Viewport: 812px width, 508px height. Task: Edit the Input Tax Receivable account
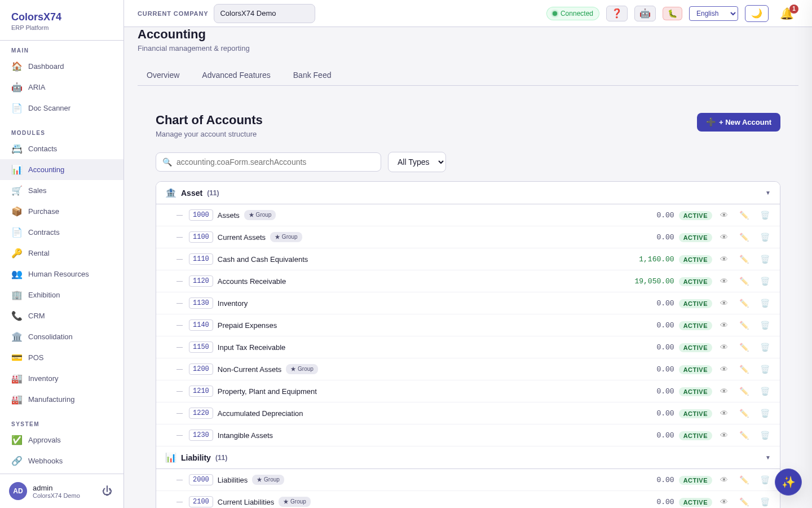[x=744, y=347]
